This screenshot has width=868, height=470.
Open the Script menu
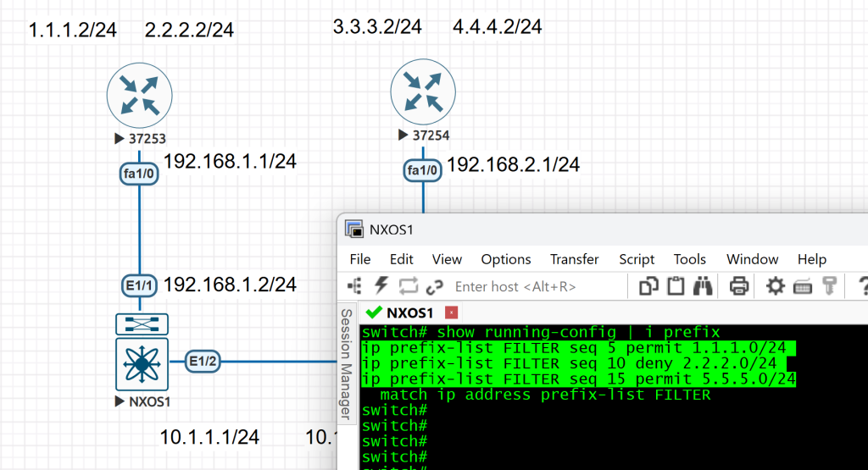coord(636,259)
